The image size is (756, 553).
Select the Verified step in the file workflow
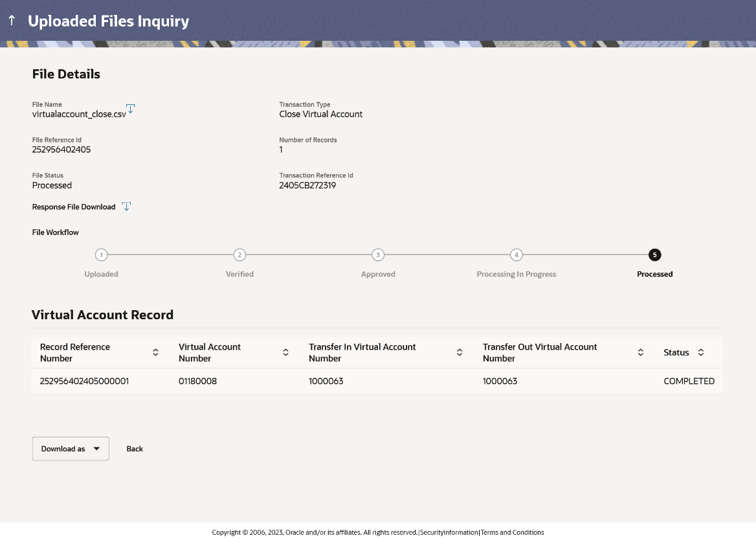point(239,254)
